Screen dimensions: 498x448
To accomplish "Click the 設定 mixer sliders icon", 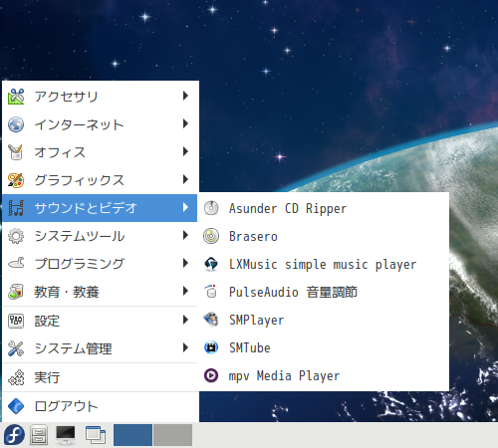I will coord(16,321).
